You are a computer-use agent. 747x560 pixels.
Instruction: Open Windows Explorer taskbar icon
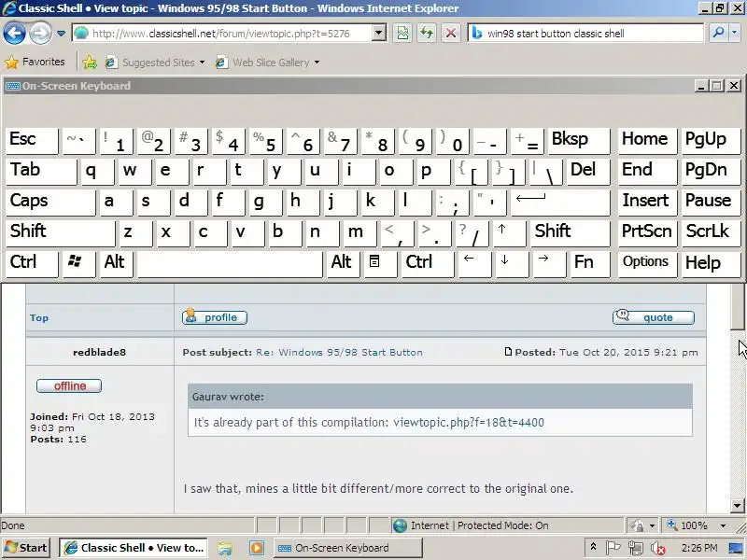[x=225, y=548]
